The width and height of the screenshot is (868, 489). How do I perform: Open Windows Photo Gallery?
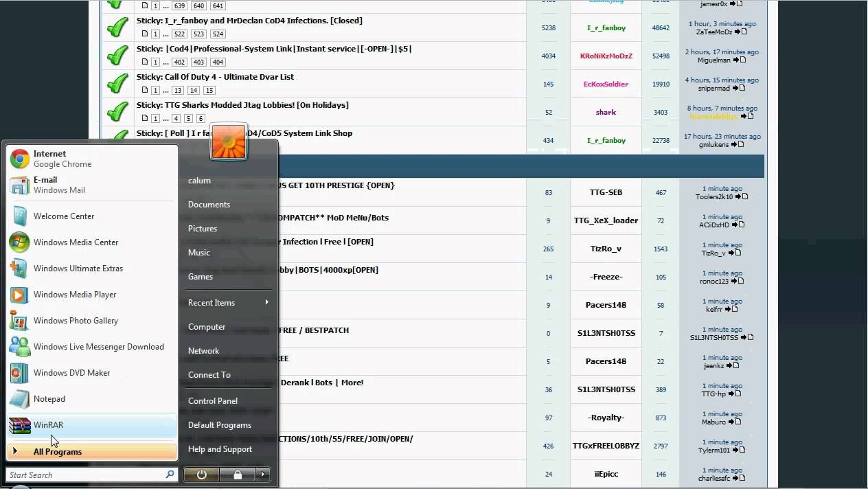tap(92, 321)
